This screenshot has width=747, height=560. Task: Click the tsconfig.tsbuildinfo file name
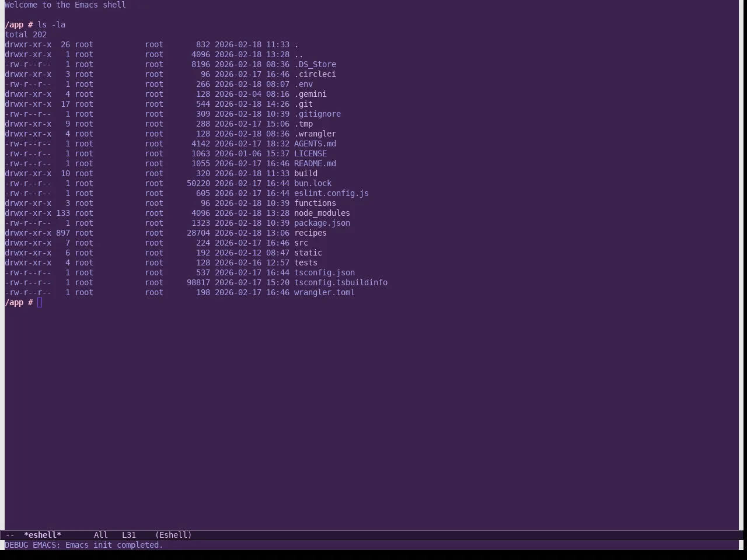[x=341, y=282]
